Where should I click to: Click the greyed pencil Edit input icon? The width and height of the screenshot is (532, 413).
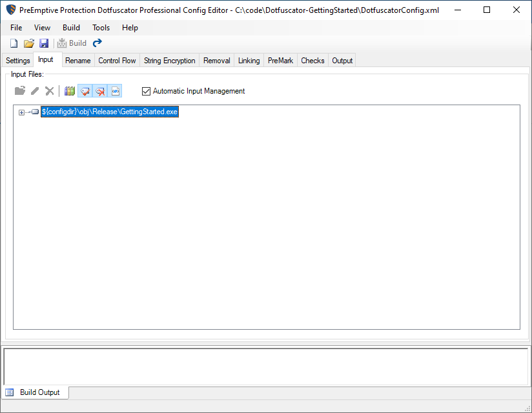35,91
